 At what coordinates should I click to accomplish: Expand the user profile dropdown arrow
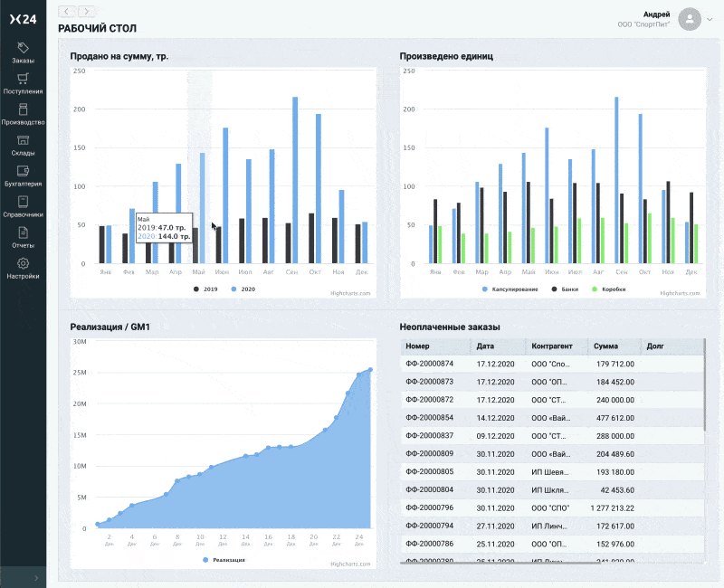(x=710, y=19)
